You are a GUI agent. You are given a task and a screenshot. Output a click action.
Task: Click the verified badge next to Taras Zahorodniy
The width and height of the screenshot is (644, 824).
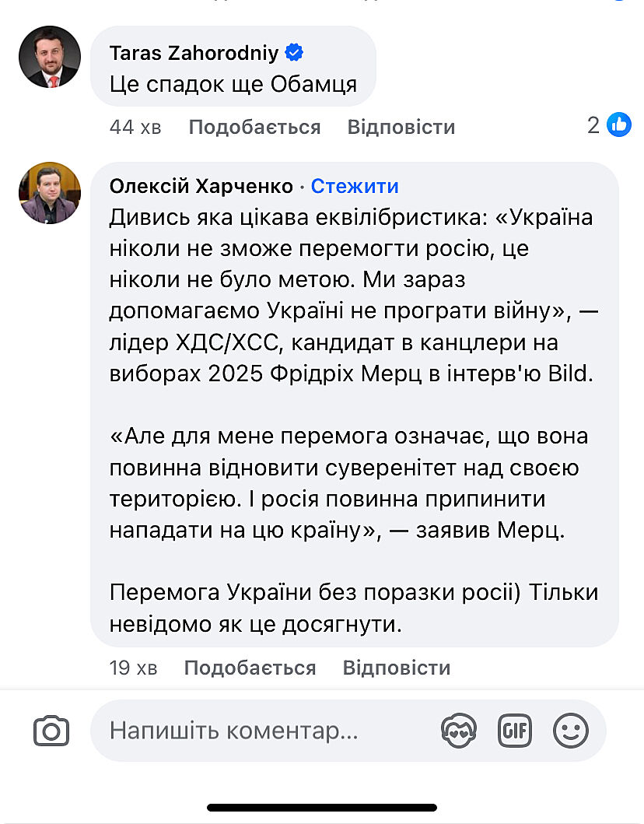coord(294,53)
